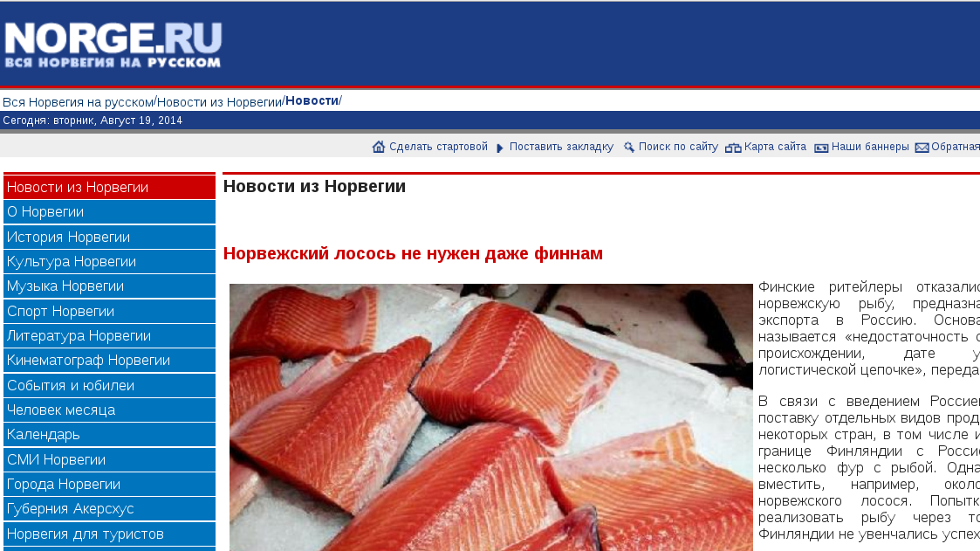
Task: Select Музыка Норвегии sidebar entry
Action: (109, 286)
